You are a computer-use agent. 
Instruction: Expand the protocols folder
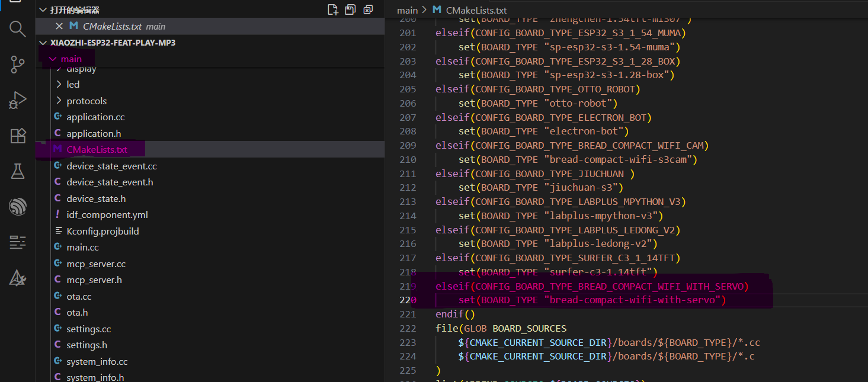tap(87, 101)
